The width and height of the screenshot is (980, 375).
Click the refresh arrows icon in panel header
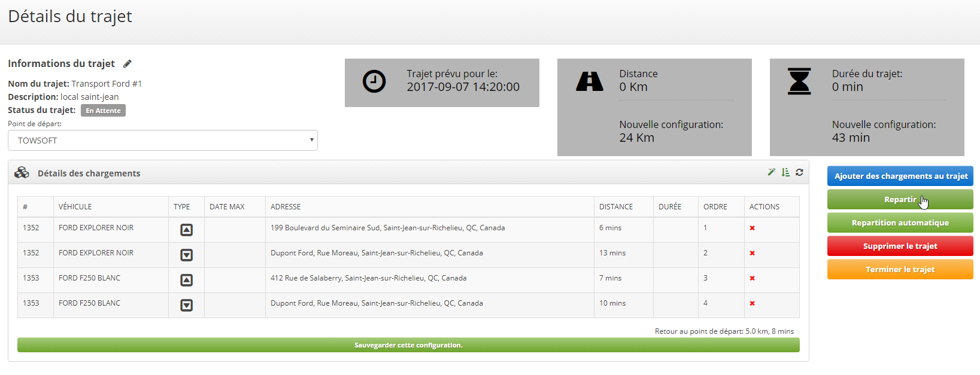[799, 172]
